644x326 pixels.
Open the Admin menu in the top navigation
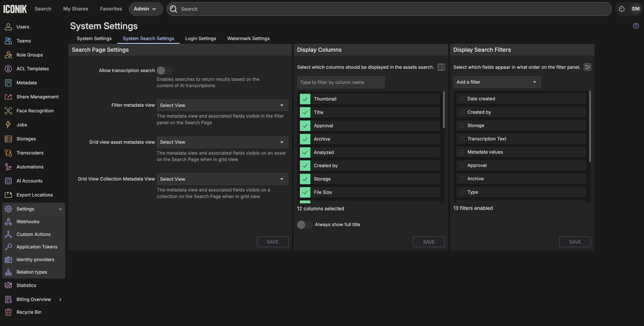145,9
